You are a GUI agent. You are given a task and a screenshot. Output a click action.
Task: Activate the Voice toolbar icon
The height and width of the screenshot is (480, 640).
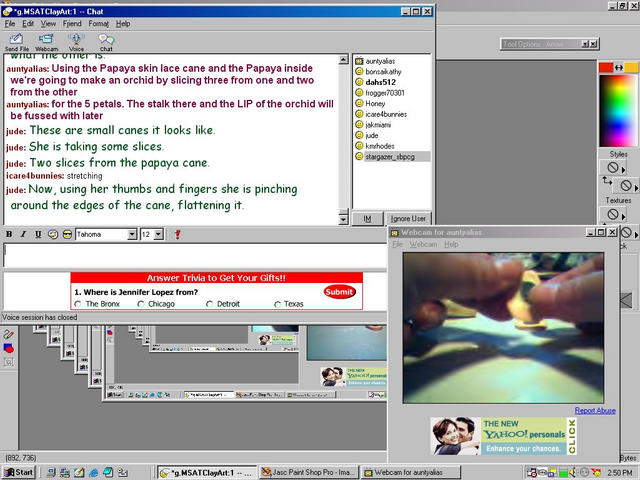(76, 42)
